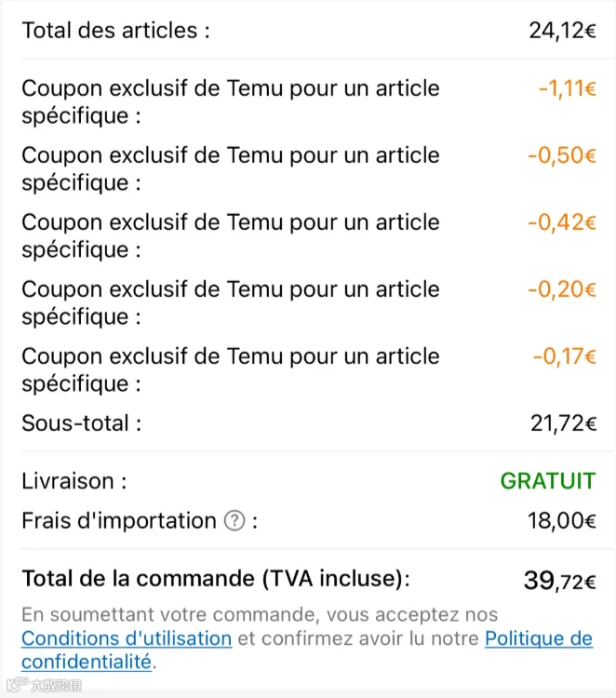Click the Total des articles 24,12€ amount
Screen dimensions: 616x698
563,31
